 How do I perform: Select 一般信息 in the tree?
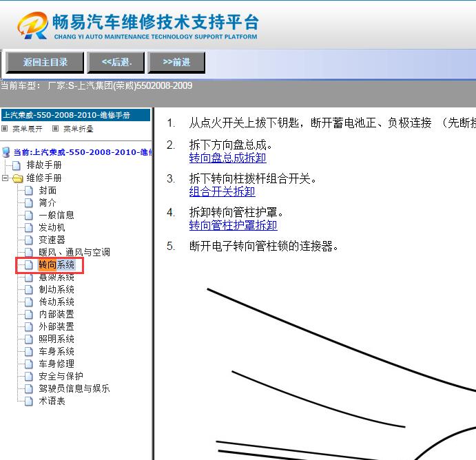(x=56, y=215)
